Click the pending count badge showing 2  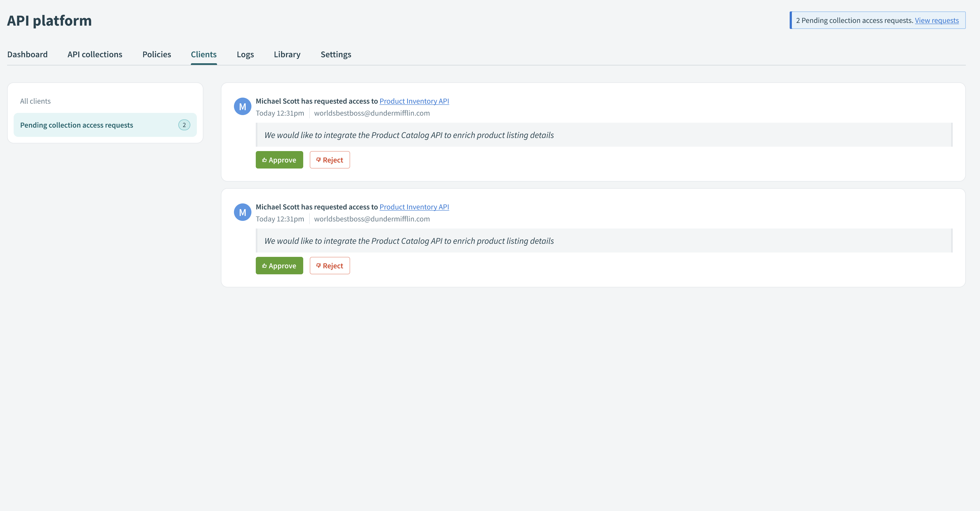tap(184, 125)
